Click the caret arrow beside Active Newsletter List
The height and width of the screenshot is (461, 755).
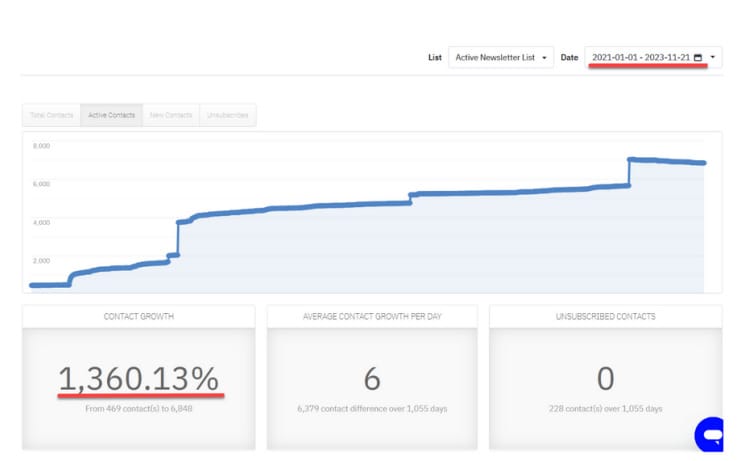[x=544, y=58]
